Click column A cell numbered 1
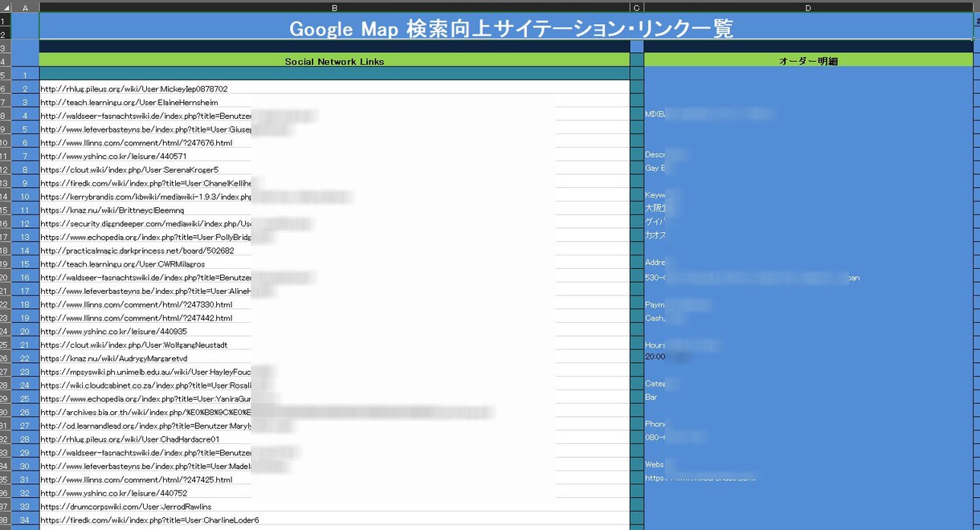Viewport: 980px width, 530px height. 25,75
